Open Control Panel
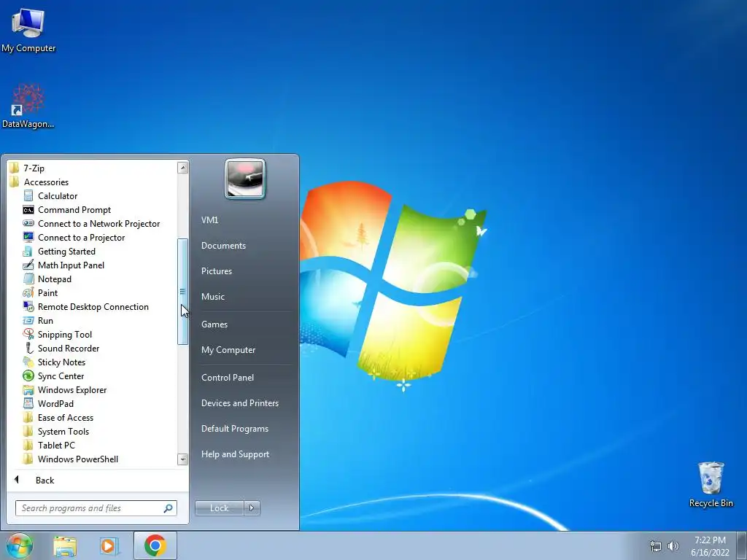Viewport: 747px width, 560px height. click(228, 377)
